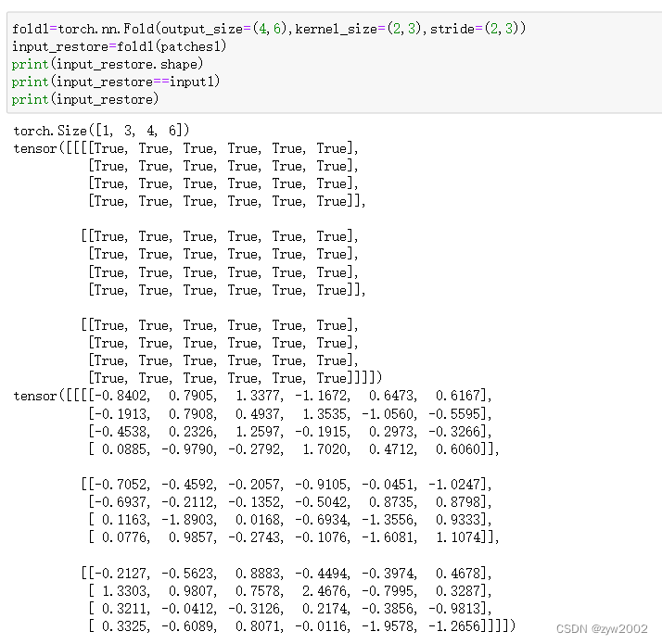Click the print(input_restore==input1) line
Image resolution: width=662 pixels, height=644 pixels.
(x=116, y=82)
